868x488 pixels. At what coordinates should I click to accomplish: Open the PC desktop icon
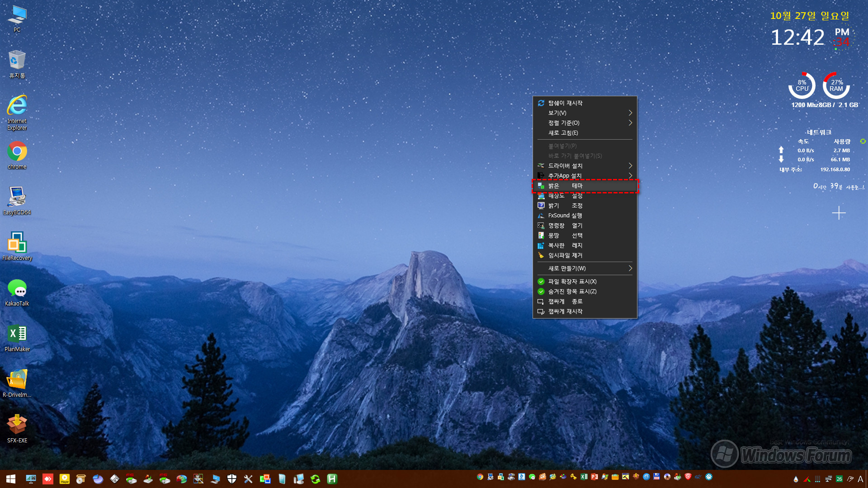pos(17,19)
